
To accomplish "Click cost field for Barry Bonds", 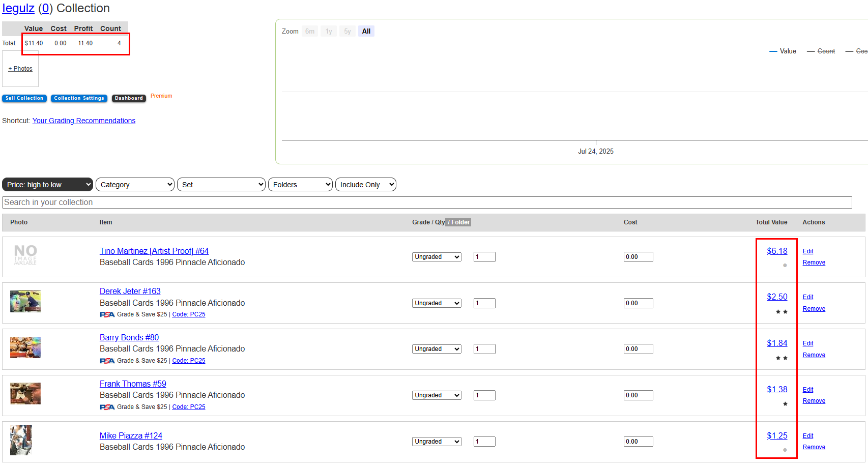I will click(639, 349).
